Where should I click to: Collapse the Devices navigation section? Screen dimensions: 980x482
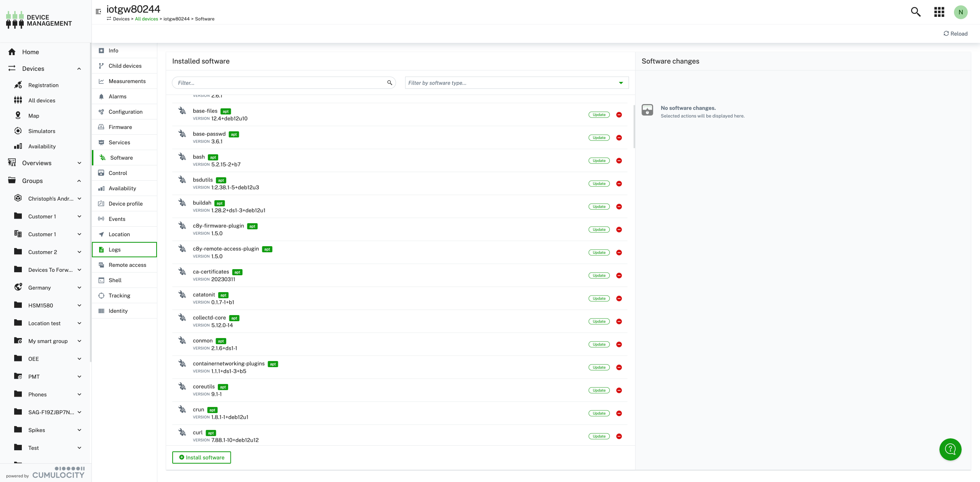click(79, 69)
